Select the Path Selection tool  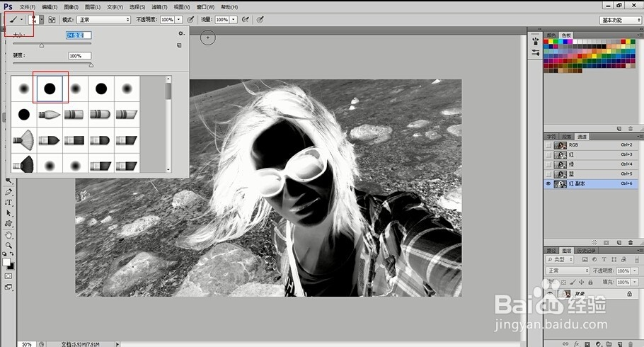click(x=8, y=213)
